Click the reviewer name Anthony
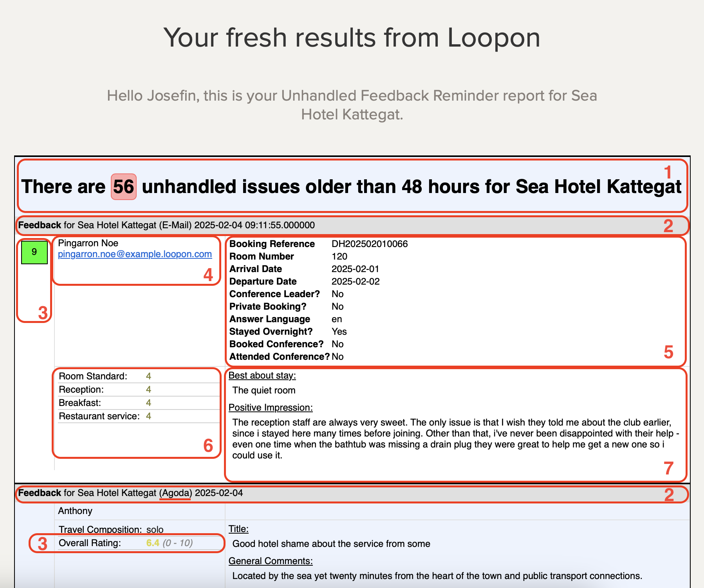Screen dimensions: 704x588 click(x=75, y=511)
